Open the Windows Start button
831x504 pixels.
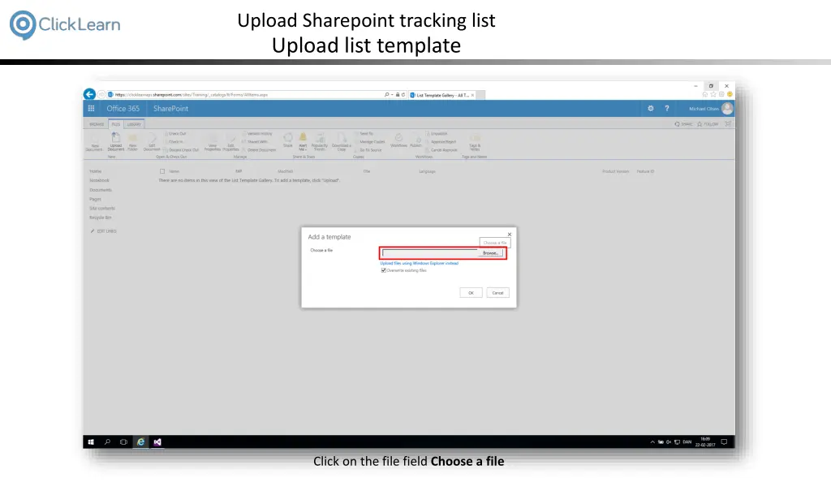coord(91,442)
